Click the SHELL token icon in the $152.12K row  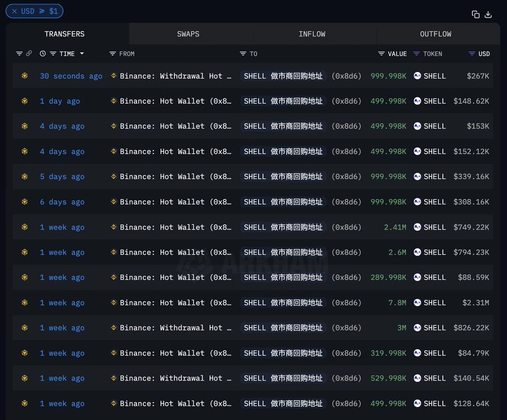(417, 151)
